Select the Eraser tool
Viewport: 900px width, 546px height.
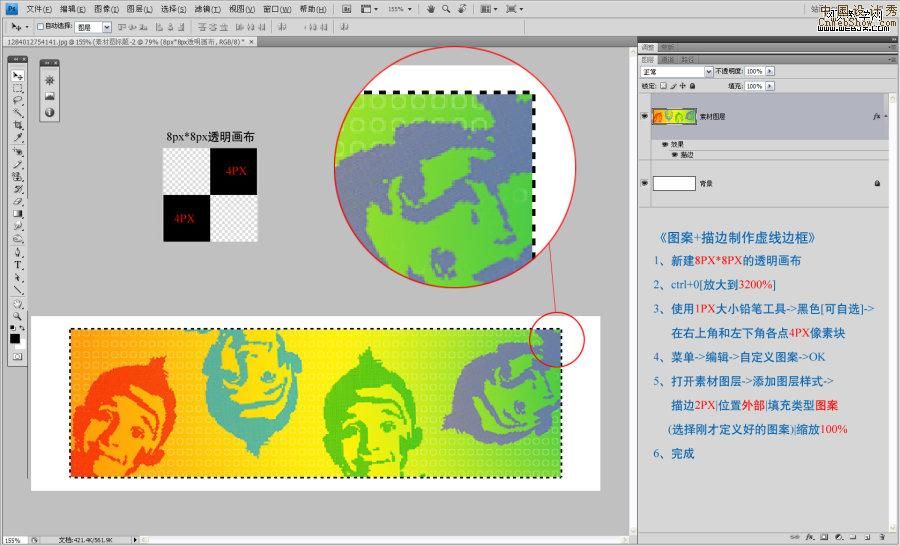click(x=18, y=202)
